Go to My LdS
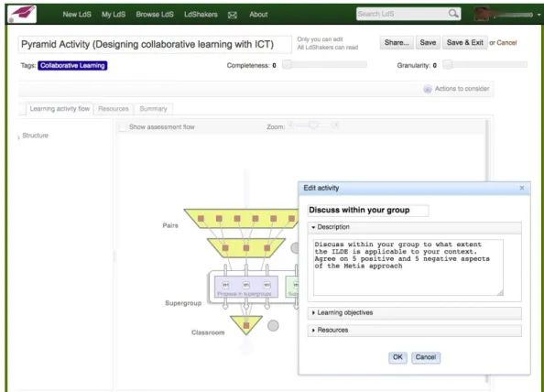 point(114,15)
